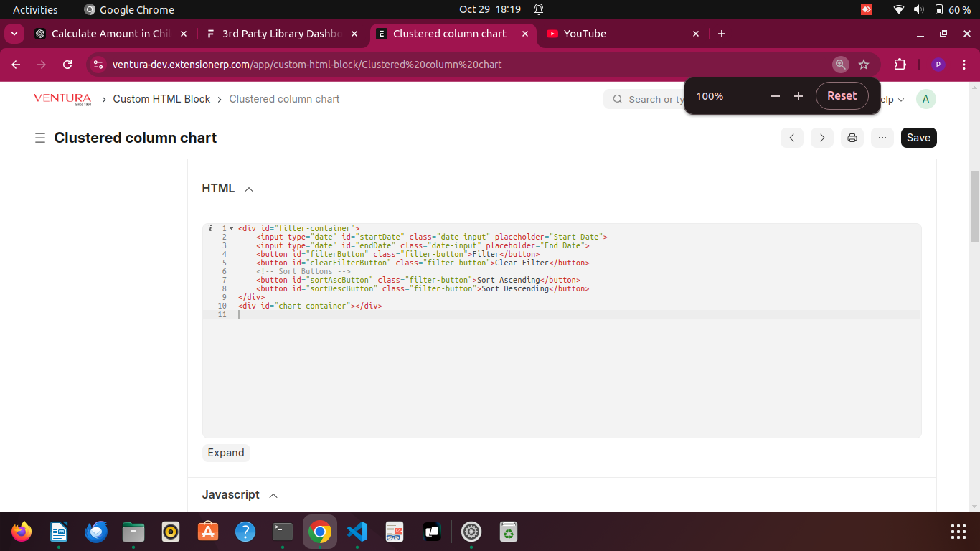Open the three-dots more options menu
980x551 pixels.
click(882, 138)
